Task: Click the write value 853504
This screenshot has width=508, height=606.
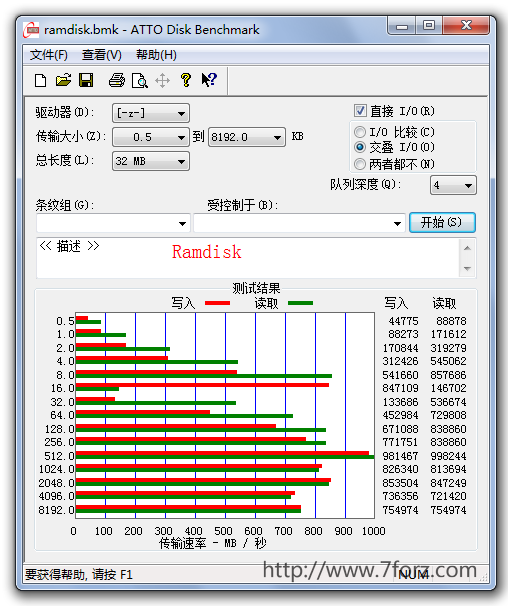Action: [x=400, y=483]
